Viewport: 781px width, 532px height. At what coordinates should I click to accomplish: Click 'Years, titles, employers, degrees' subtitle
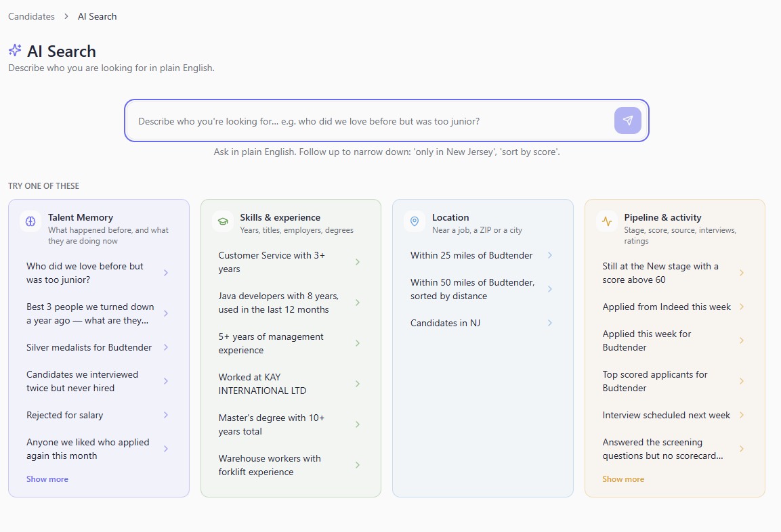pyautogui.click(x=297, y=230)
